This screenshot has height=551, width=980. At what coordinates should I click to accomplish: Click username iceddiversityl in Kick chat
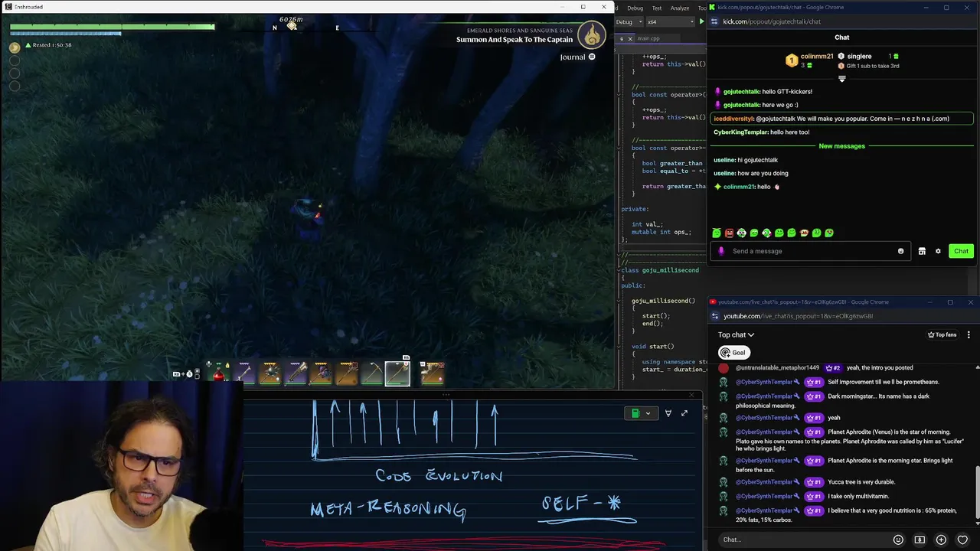[x=733, y=119]
